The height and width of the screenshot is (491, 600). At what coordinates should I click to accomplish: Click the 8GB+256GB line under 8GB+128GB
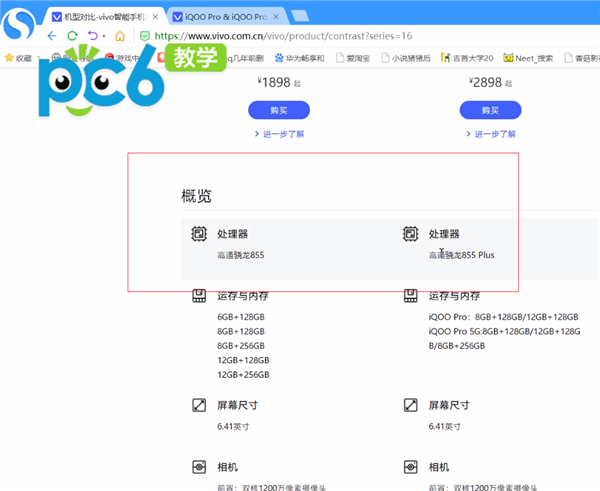click(x=241, y=346)
